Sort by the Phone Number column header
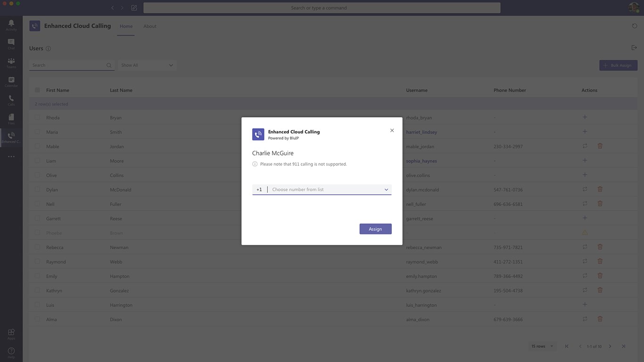The height and width of the screenshot is (362, 644). coord(510,90)
